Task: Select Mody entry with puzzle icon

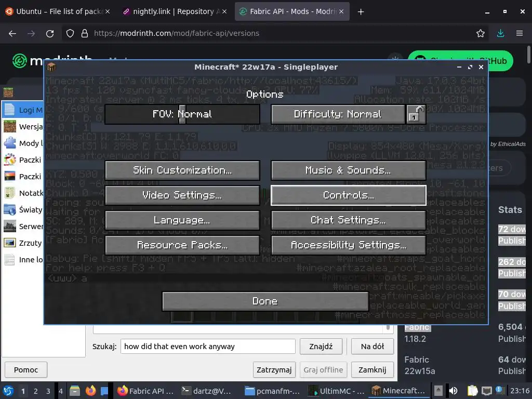Action: tap(23, 143)
